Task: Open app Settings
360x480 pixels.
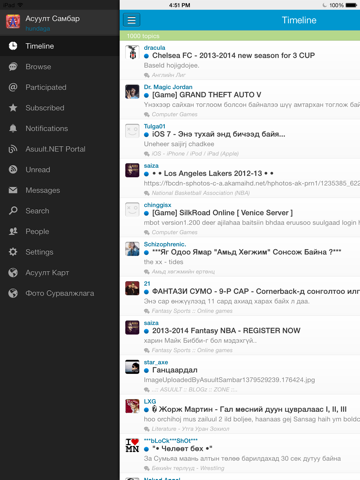Action: click(60, 252)
